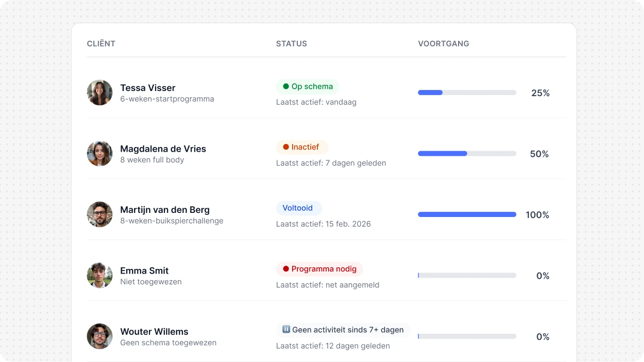The image size is (644, 362).
Task: Click 'Laatst actief: 7 dagen geleden' text
Action: (x=331, y=163)
